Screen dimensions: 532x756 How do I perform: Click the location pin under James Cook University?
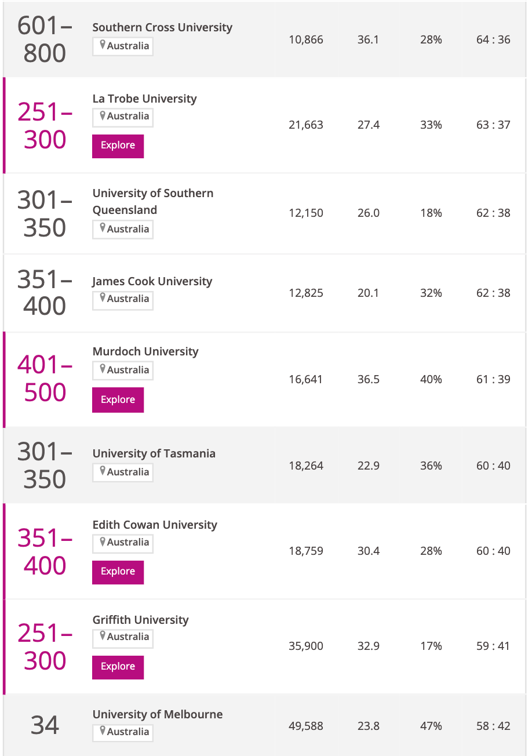pyautogui.click(x=103, y=298)
